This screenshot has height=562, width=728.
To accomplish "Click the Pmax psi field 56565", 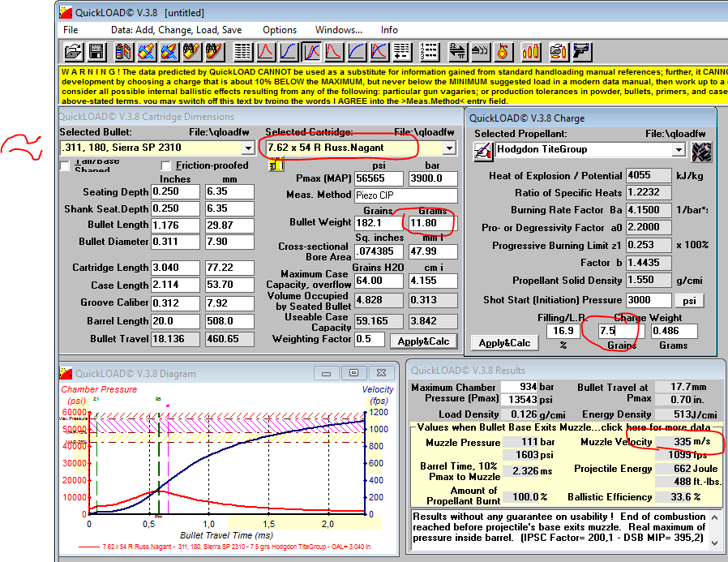I will [x=379, y=178].
